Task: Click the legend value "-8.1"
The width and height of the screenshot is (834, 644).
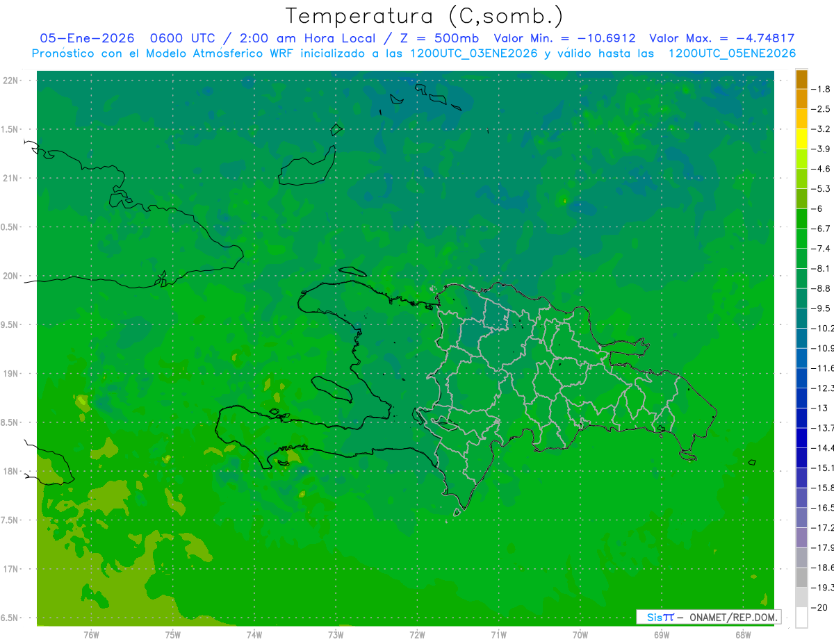Action: (x=821, y=268)
